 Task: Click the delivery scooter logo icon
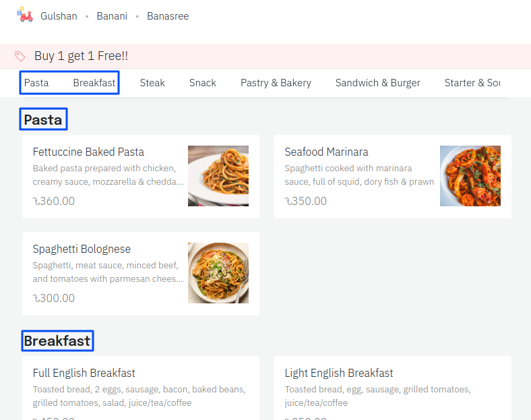pyautogui.click(x=25, y=15)
